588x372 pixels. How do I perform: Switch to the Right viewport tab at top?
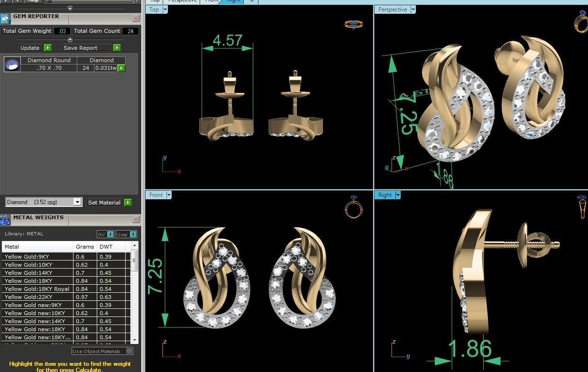tap(233, 1)
